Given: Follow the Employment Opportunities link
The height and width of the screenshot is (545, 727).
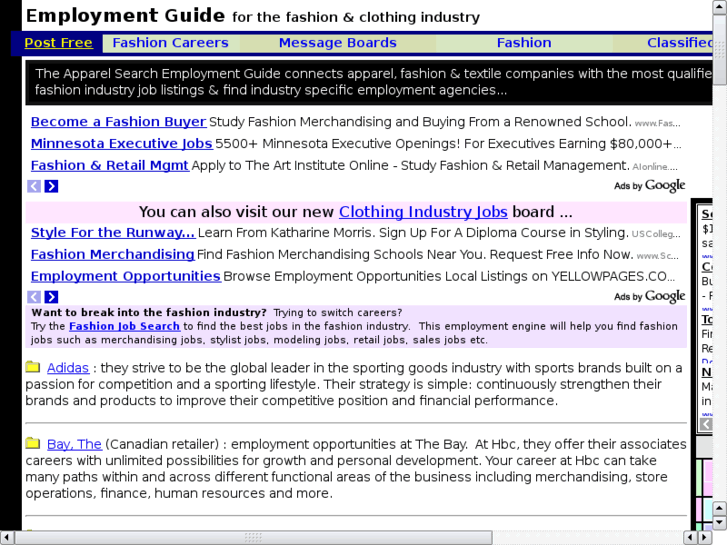Looking at the screenshot, I should [x=126, y=276].
